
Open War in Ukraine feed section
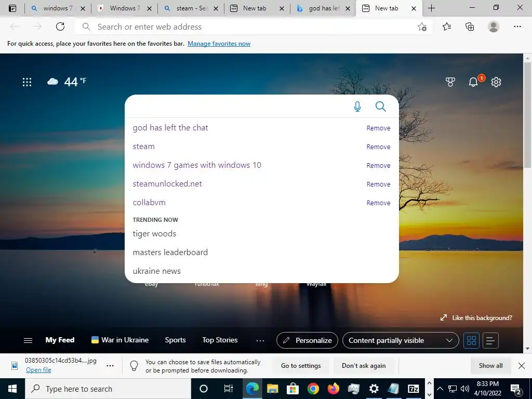[120, 340]
